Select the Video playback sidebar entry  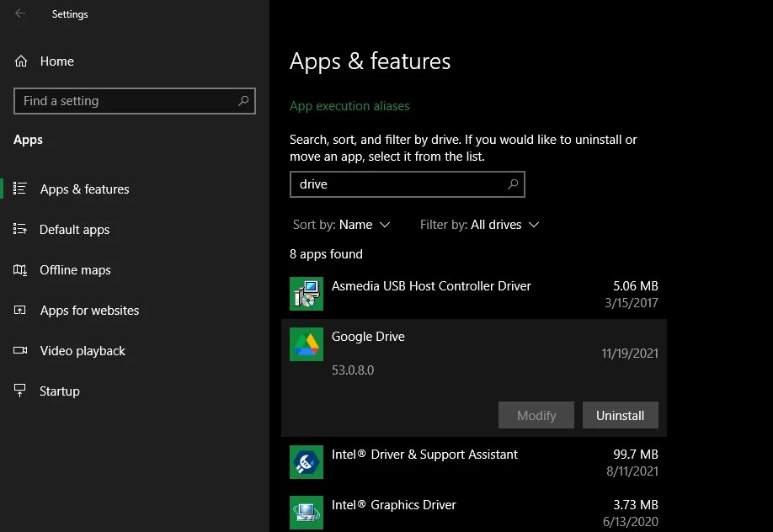(82, 350)
